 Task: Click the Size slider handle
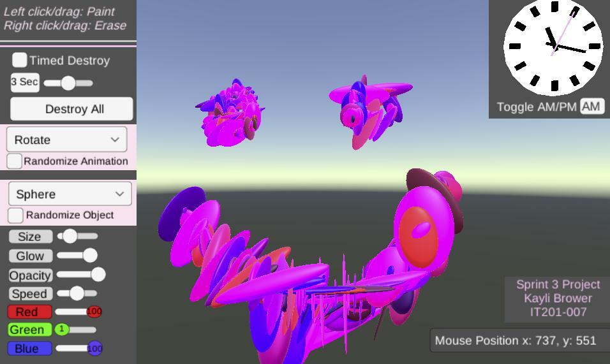tap(70, 236)
